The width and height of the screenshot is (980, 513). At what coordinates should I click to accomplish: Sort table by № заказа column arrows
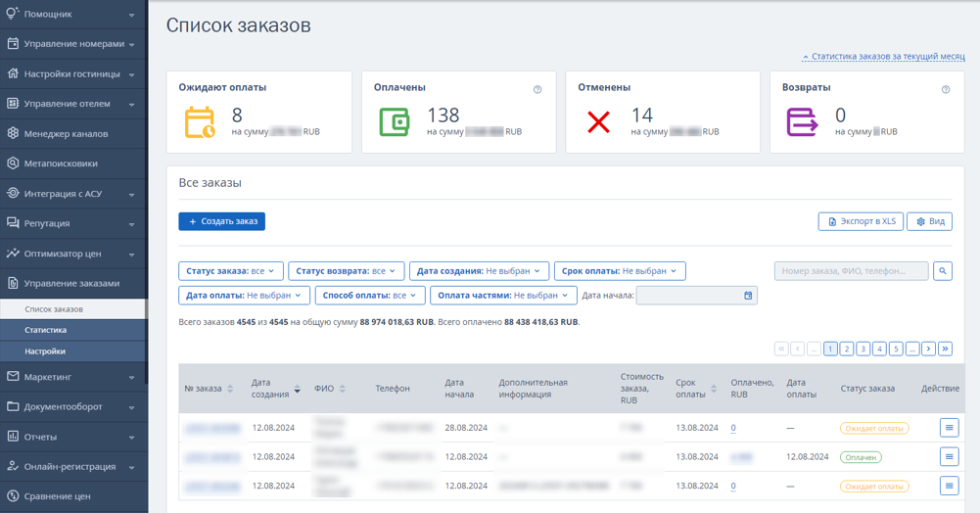(230, 389)
